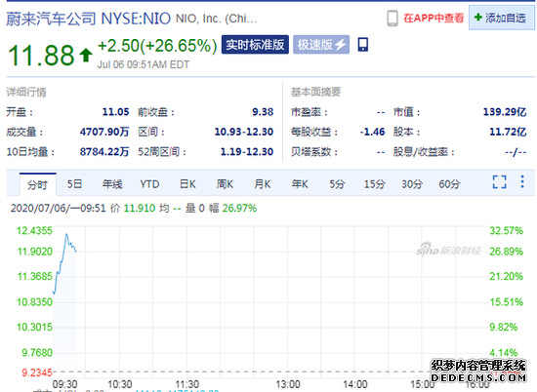Click the mobile device icon beside 极速版
Screen dimensions: 537x392
coord(363,45)
